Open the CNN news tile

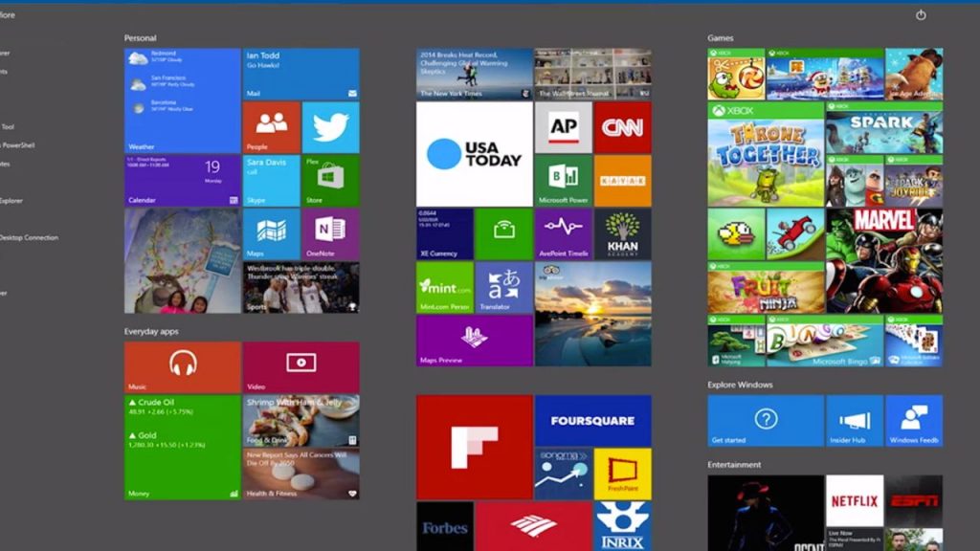click(622, 127)
